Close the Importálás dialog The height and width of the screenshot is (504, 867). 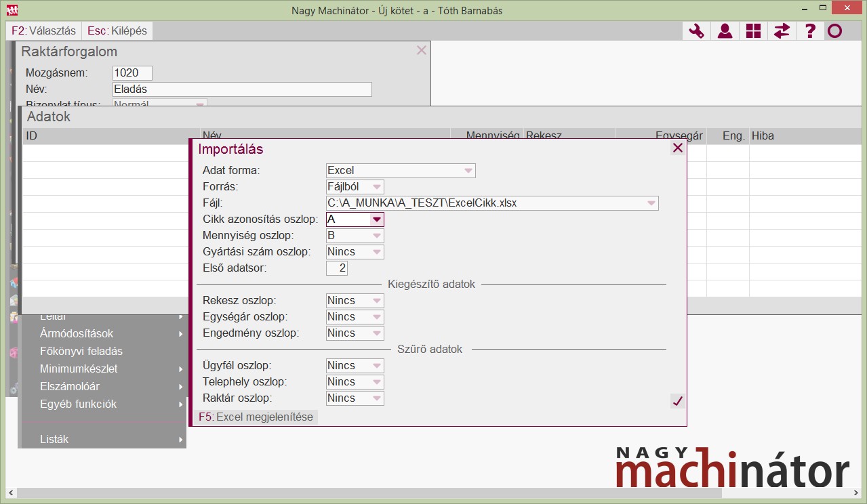click(x=677, y=148)
